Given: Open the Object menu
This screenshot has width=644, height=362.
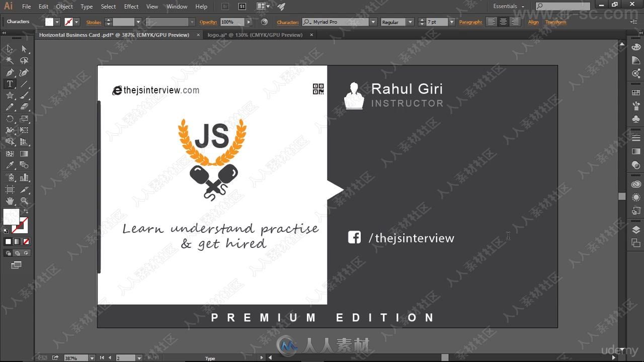Looking at the screenshot, I should tap(64, 7).
